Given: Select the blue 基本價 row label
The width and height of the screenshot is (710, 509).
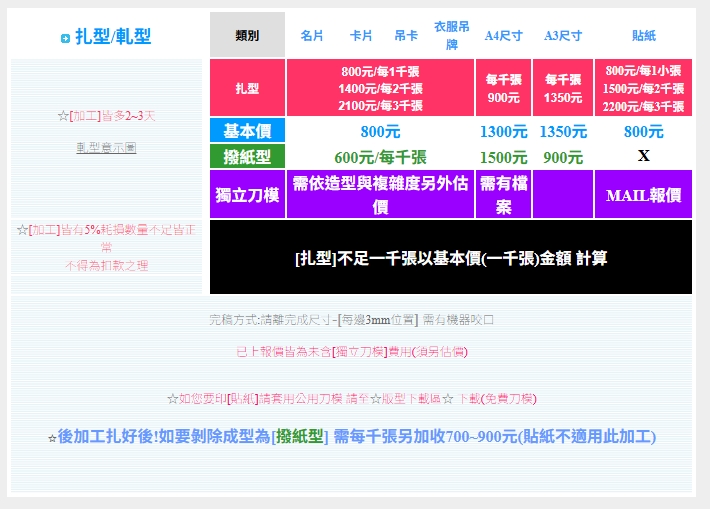Looking at the screenshot, I should (x=247, y=131).
